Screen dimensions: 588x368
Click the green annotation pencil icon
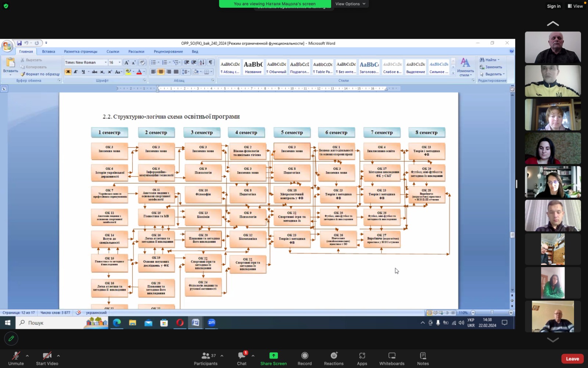coord(11,339)
